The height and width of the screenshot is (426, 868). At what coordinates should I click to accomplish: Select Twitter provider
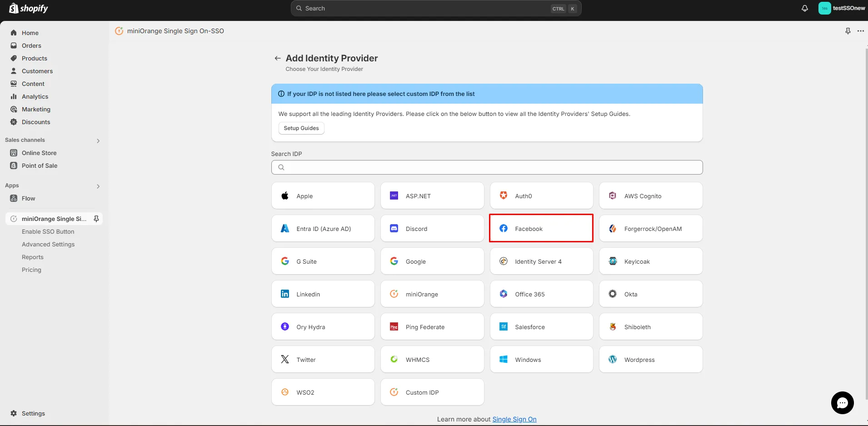point(323,360)
